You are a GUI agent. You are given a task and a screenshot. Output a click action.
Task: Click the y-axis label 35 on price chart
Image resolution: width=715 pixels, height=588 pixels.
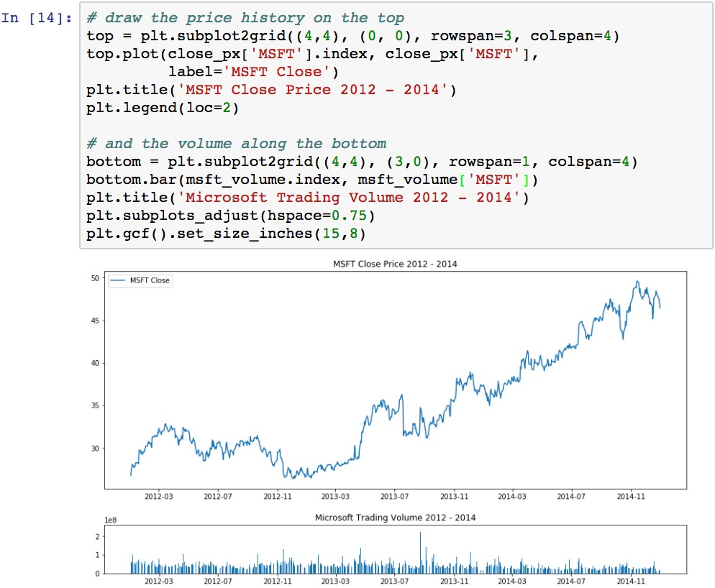pyautogui.click(x=95, y=405)
